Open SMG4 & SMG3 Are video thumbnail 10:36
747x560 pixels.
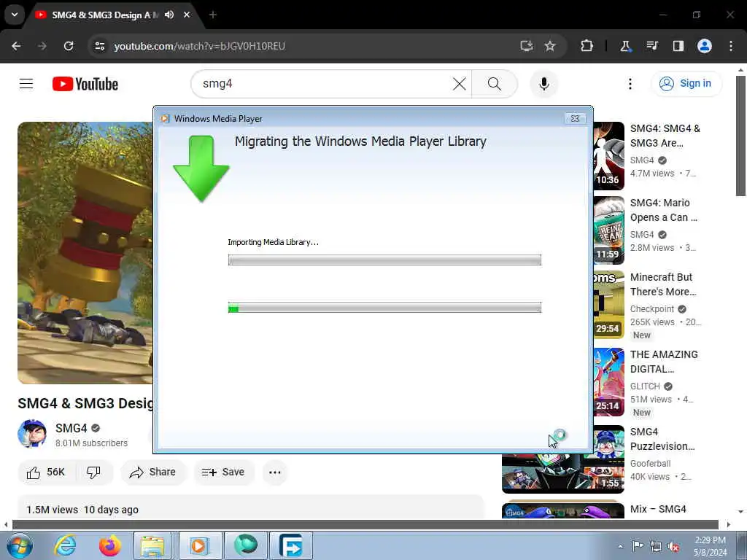pyautogui.click(x=609, y=156)
